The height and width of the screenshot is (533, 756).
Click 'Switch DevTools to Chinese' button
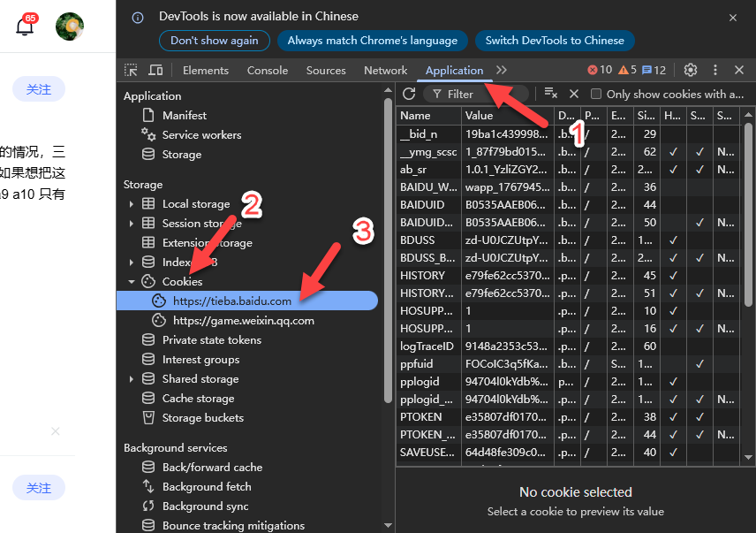(555, 40)
